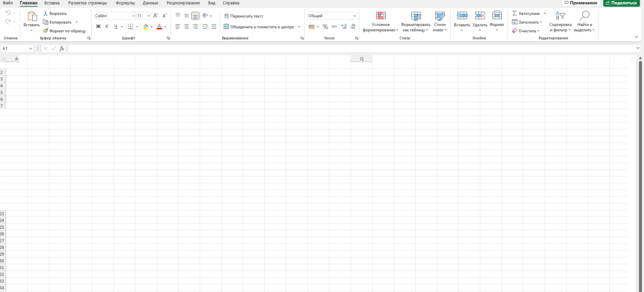
Task: Open the Общий number format dropdown
Action: (x=354, y=16)
